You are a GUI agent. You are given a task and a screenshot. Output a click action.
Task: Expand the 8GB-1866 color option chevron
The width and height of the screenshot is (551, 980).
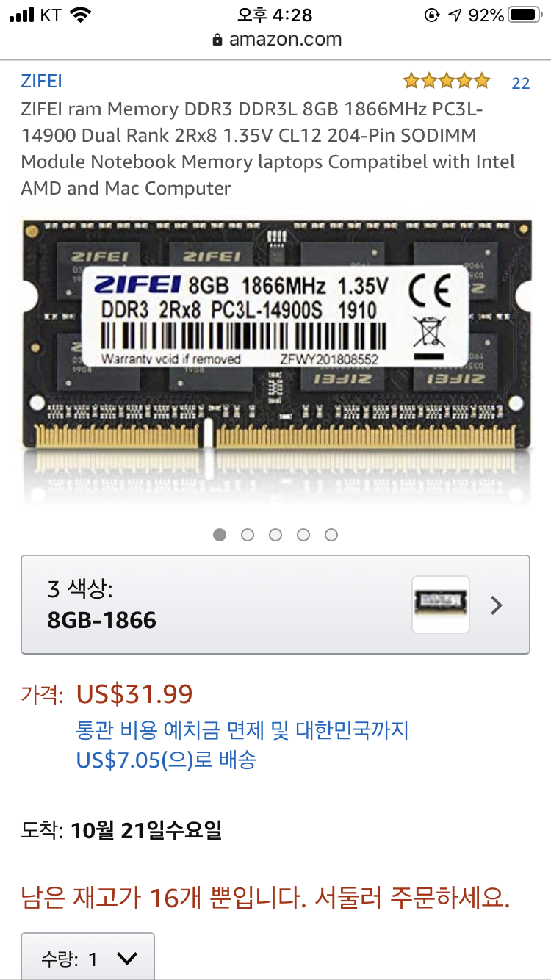(497, 605)
